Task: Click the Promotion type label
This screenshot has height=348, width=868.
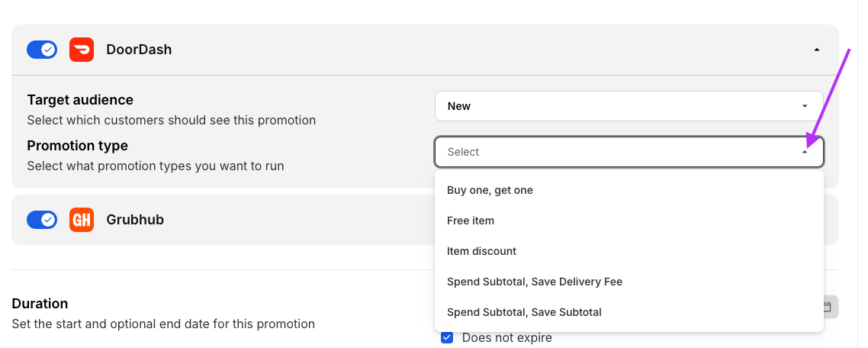Action: click(x=77, y=145)
